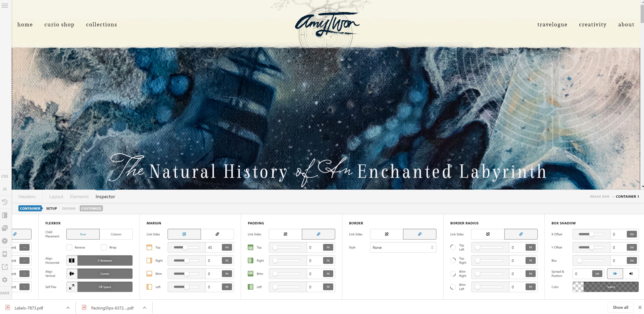Switch to the Elements tab
The height and width of the screenshot is (314, 644).
pos(79,197)
